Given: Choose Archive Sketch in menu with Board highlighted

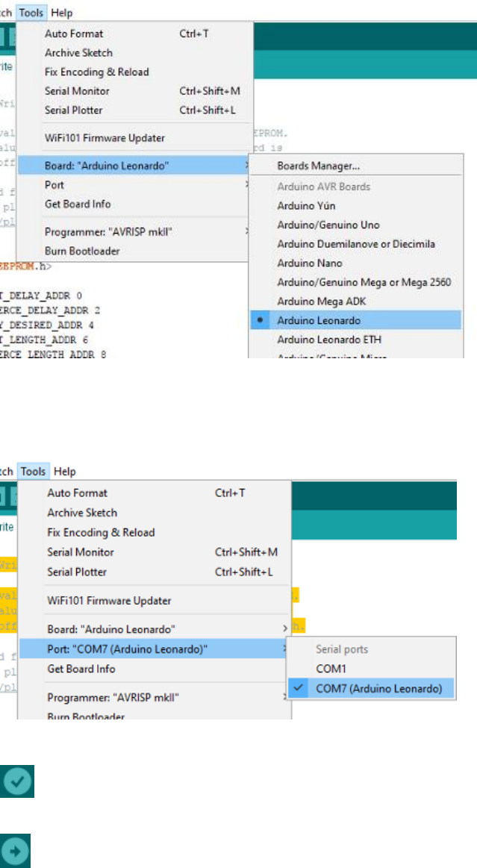Looking at the screenshot, I should pyautogui.click(x=134, y=53).
